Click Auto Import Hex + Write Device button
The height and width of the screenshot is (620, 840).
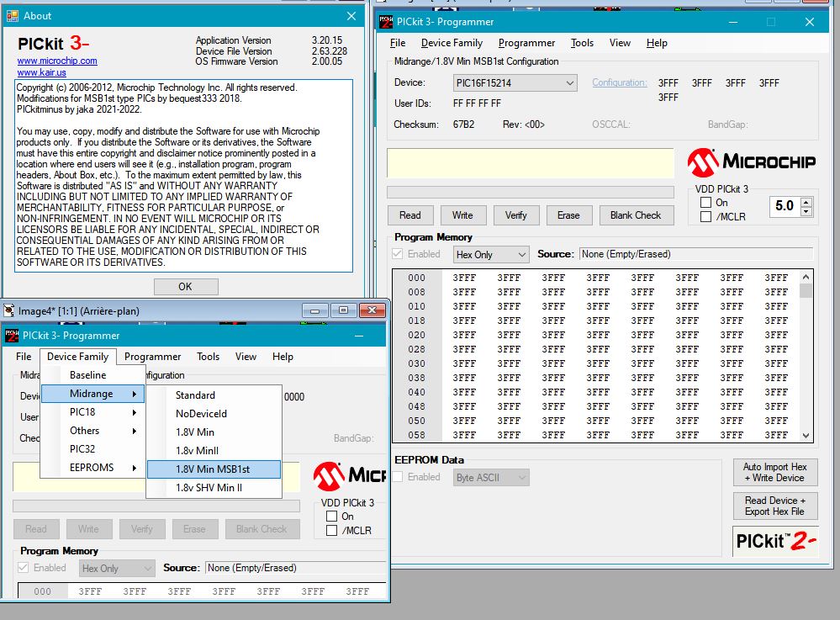[x=775, y=472]
